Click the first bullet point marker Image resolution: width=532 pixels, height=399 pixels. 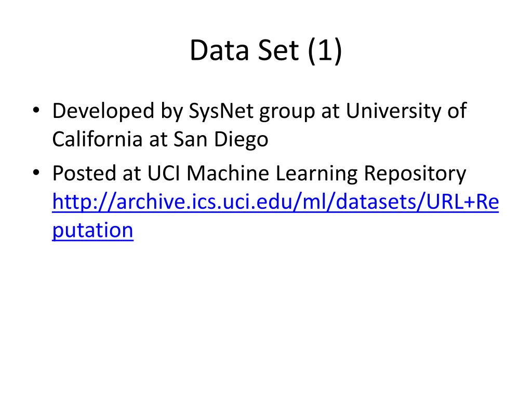pos(36,110)
